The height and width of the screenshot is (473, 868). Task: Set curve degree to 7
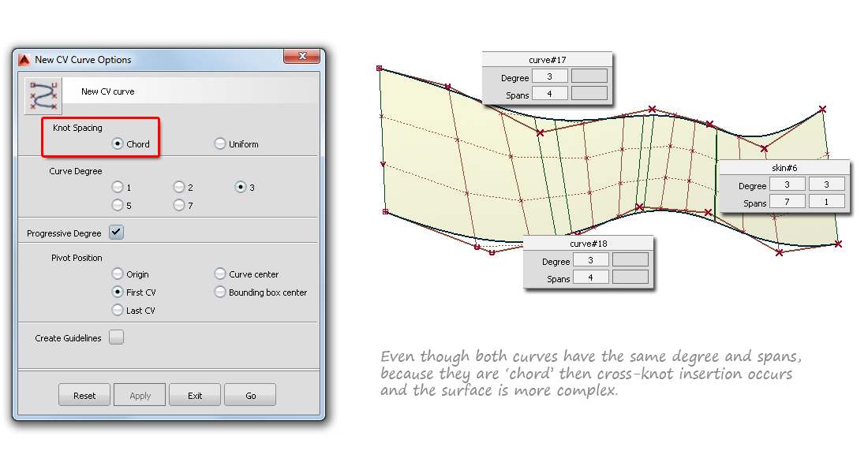181,205
